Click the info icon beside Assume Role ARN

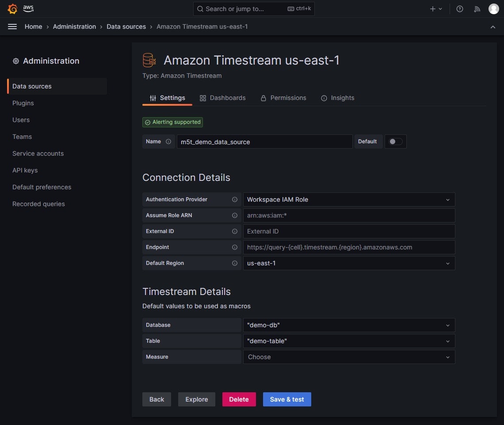pyautogui.click(x=234, y=215)
